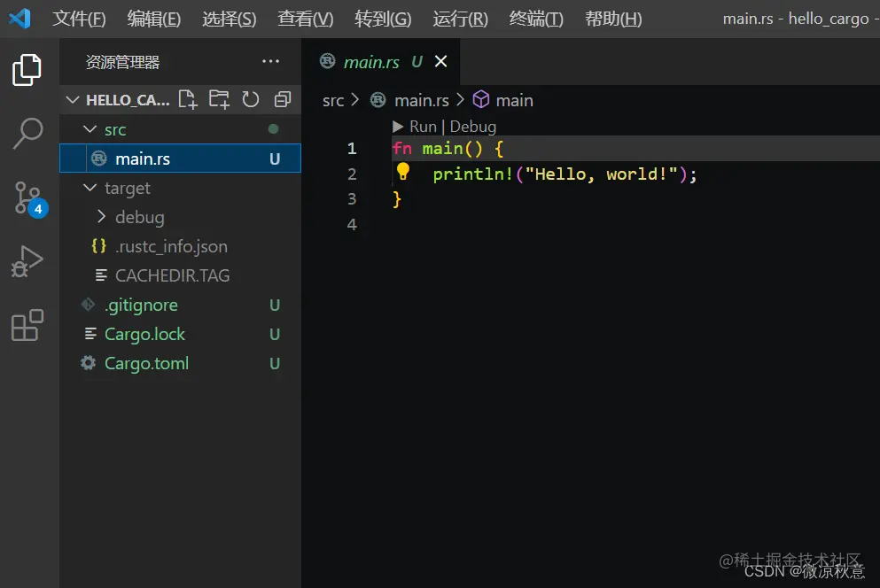Open Source Control view with badge 4
Screen dimensions: 880x588
(29, 198)
